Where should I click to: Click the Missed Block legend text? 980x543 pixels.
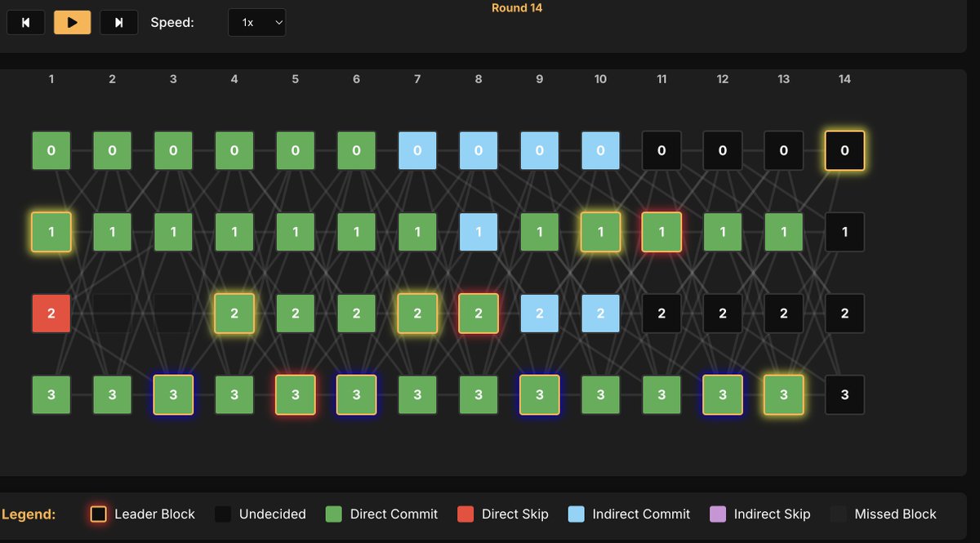point(895,514)
